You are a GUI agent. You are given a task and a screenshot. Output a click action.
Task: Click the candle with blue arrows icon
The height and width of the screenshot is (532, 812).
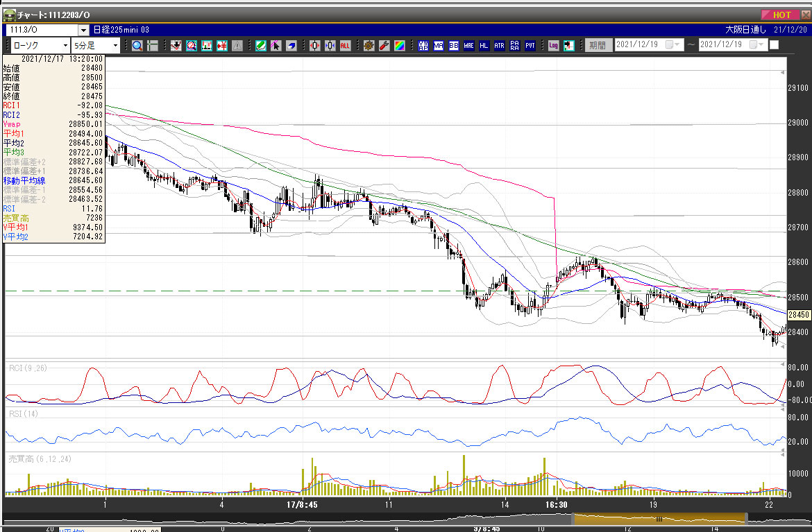click(x=330, y=46)
